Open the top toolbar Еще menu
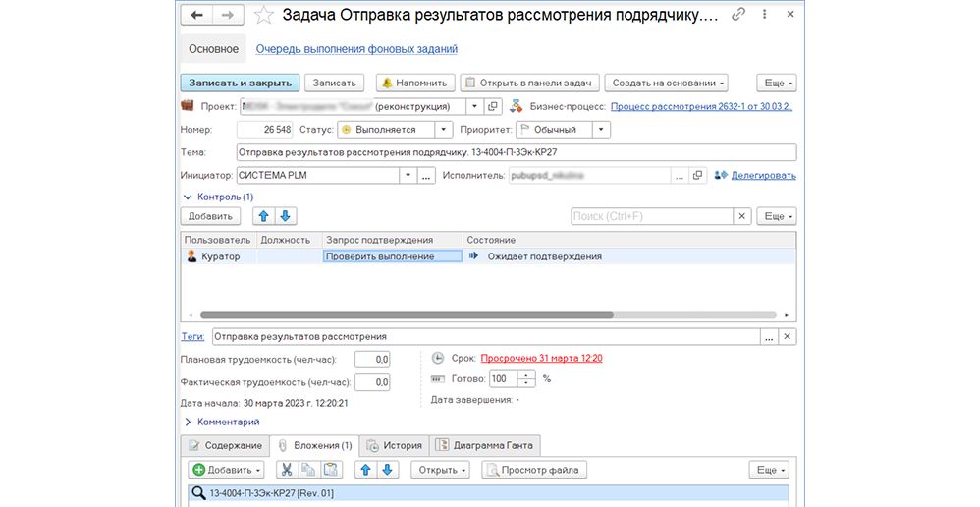The image size is (980, 507). (x=777, y=83)
